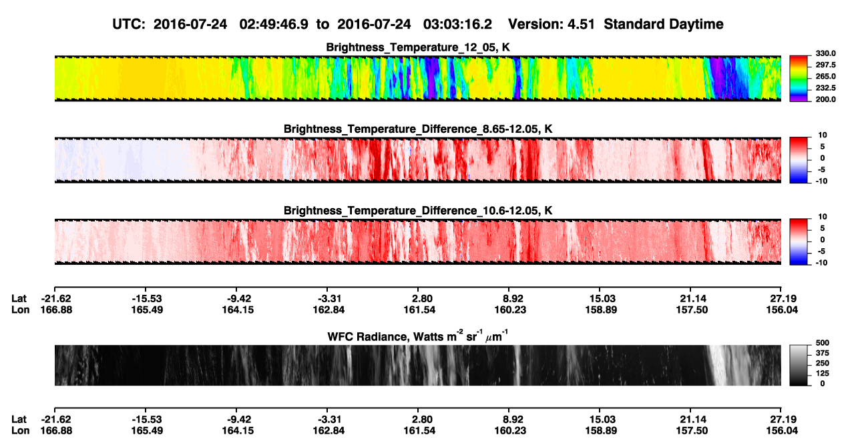The image size is (868, 445).
Task: Click the 125 label on radiance colorbar
Action: [822, 374]
